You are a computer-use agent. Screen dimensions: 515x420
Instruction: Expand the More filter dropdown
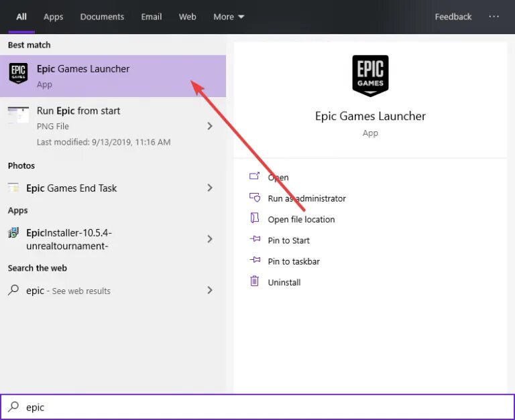[x=229, y=17]
